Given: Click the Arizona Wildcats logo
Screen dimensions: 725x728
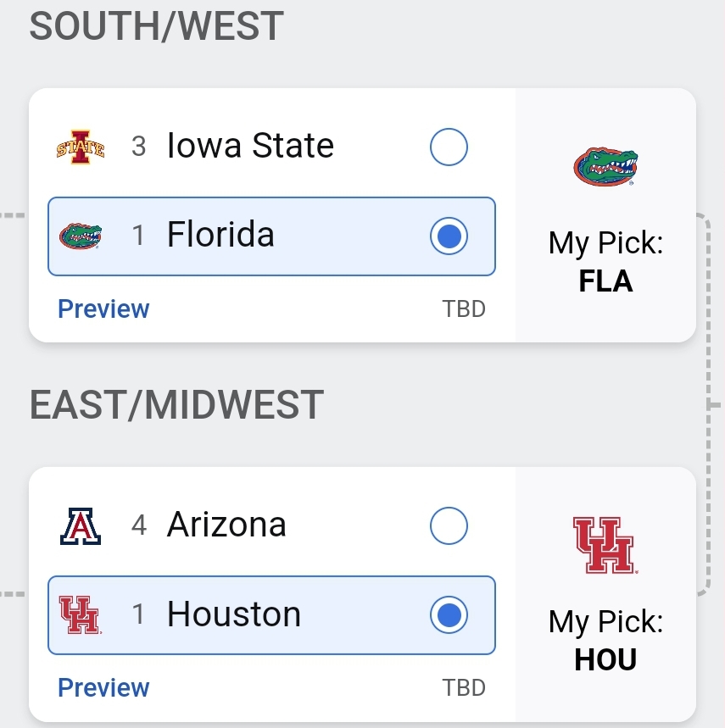Looking at the screenshot, I should click(81, 526).
